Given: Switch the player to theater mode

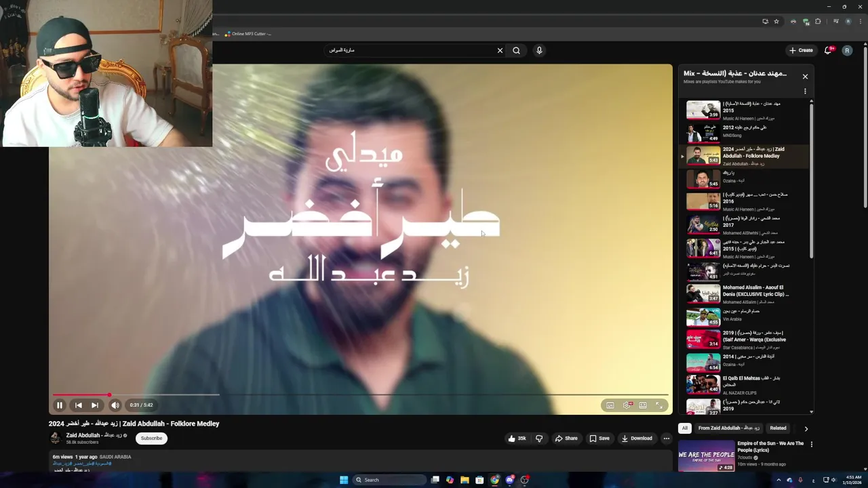Looking at the screenshot, I should pyautogui.click(x=643, y=405).
